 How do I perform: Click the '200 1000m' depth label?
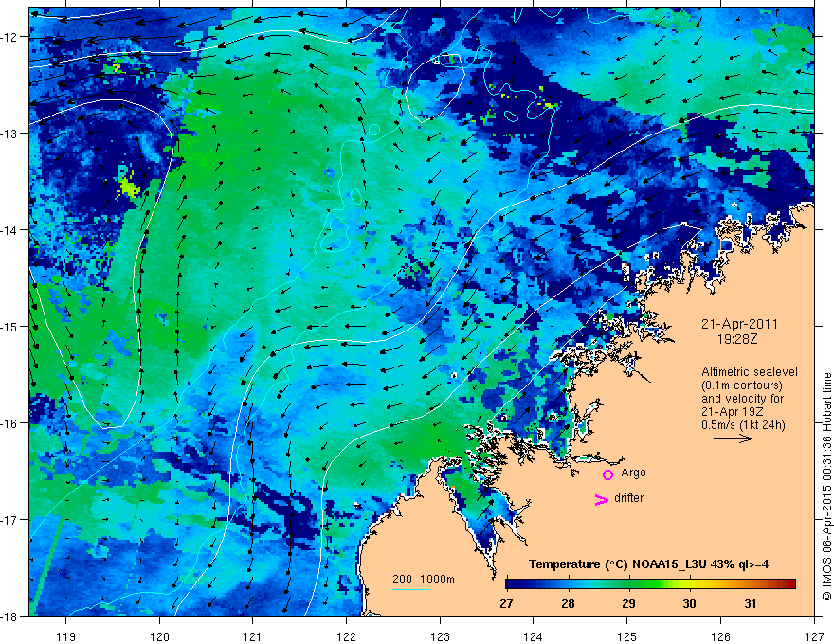coord(424,580)
